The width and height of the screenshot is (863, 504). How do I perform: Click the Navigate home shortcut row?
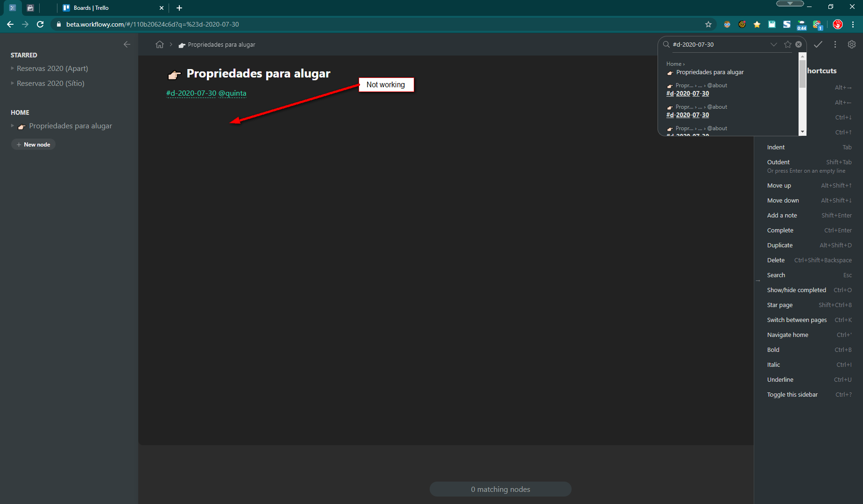pyautogui.click(x=809, y=335)
